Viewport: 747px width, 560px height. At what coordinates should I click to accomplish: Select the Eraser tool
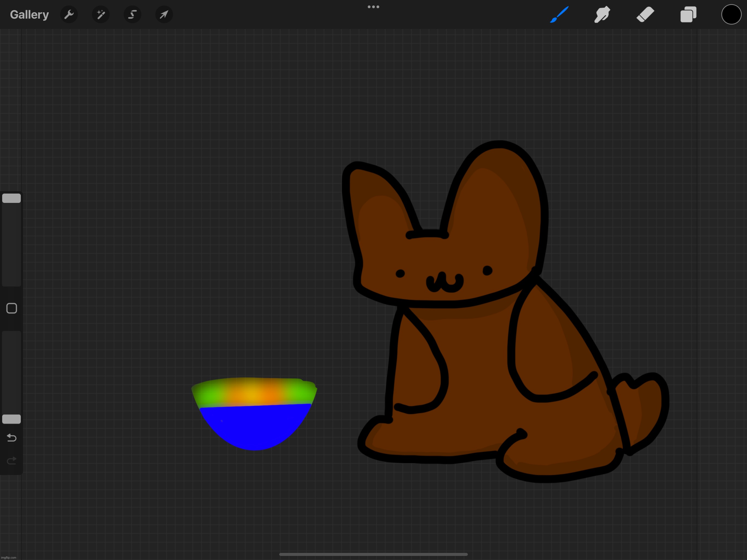(645, 14)
